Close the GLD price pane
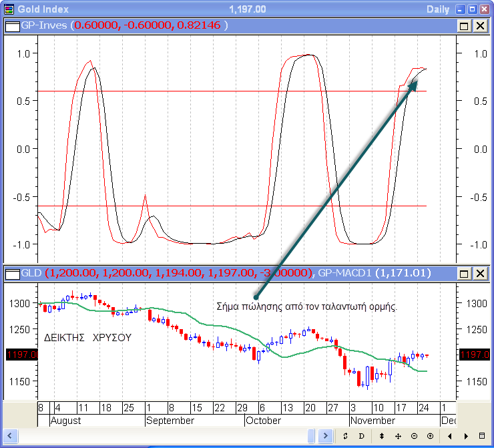 pyautogui.click(x=480, y=273)
